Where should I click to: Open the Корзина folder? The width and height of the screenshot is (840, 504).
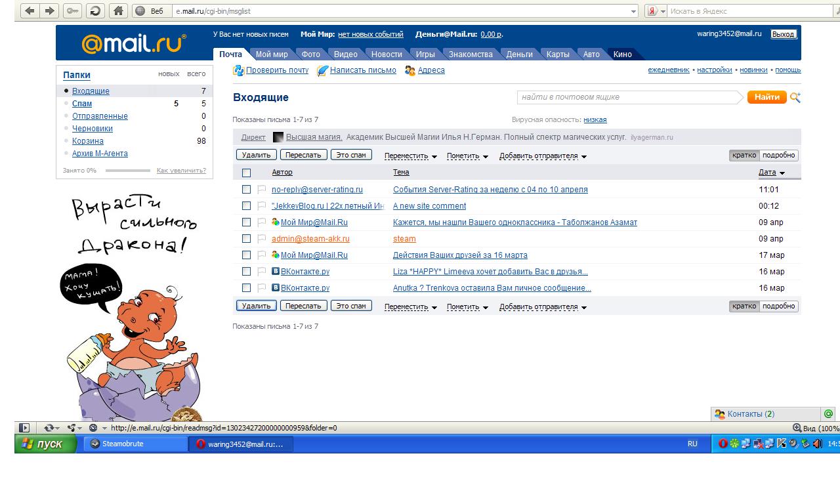tap(88, 141)
